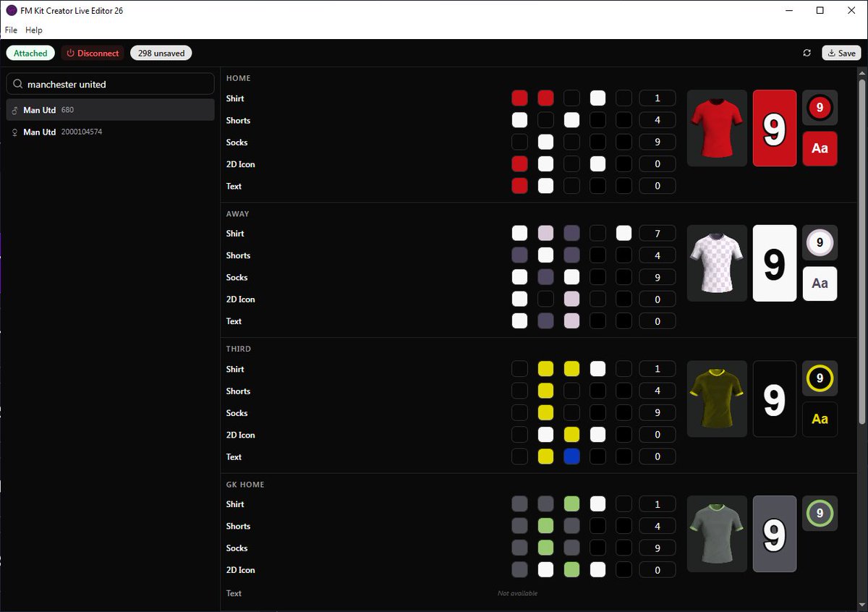Click the blue swatch of Third Text

coord(571,456)
